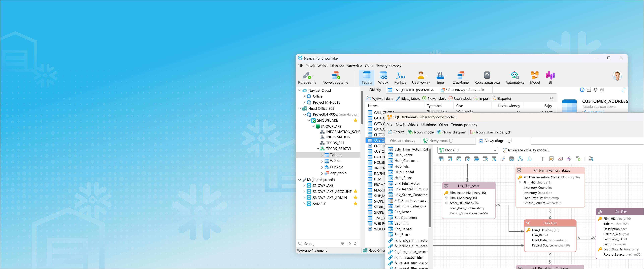Click Nowa tabela button
The height and width of the screenshot is (269, 644).
pyautogui.click(x=434, y=98)
